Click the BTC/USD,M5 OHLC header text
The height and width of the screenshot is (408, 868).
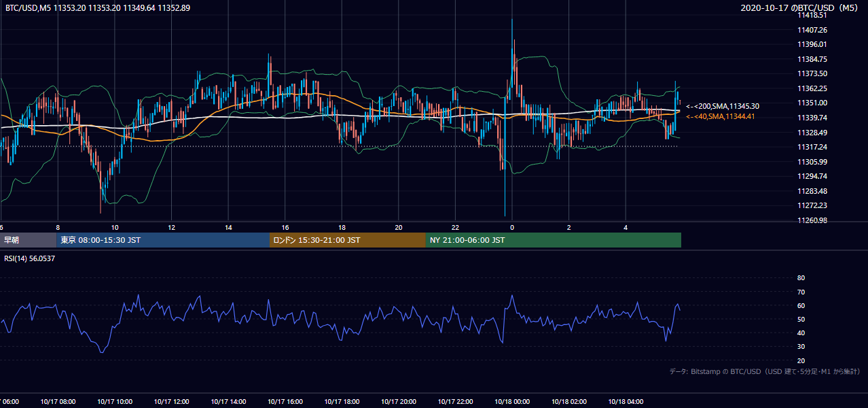[x=98, y=7]
